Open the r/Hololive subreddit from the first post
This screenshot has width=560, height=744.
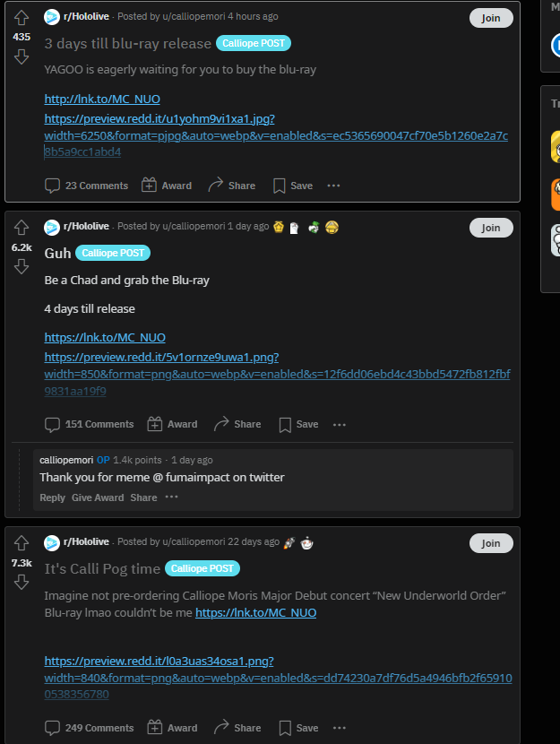86,17
